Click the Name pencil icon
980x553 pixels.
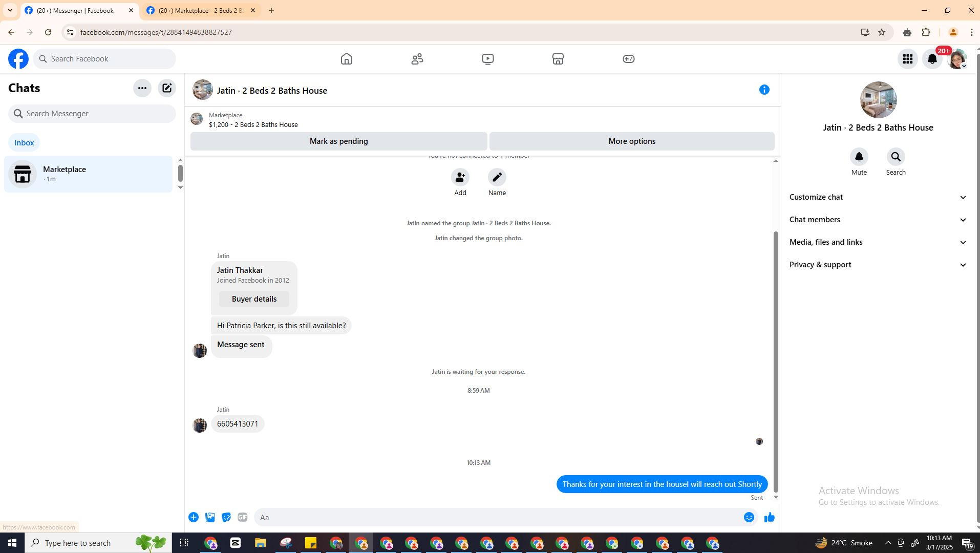[x=497, y=177]
